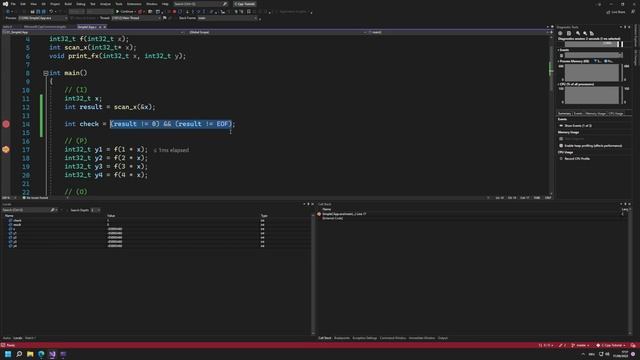Open Microsoft Edge from the taskbar
The height and width of the screenshot is (360, 640).
(x=41, y=354)
